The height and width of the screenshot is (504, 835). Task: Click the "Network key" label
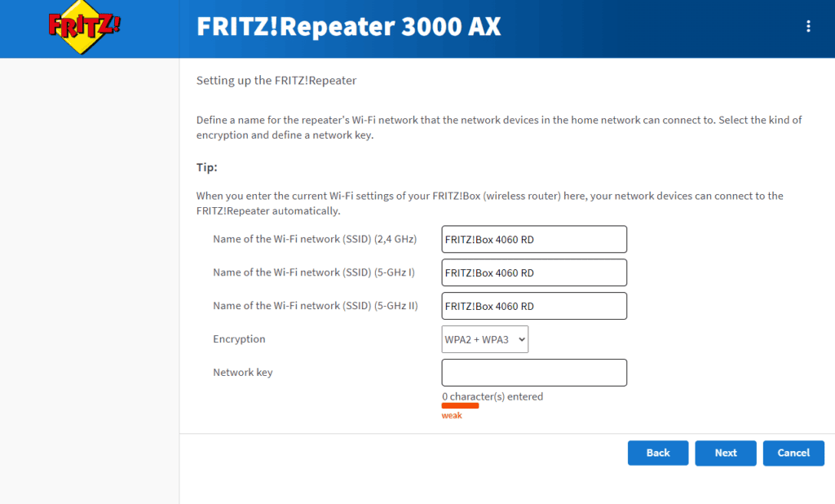click(x=243, y=373)
